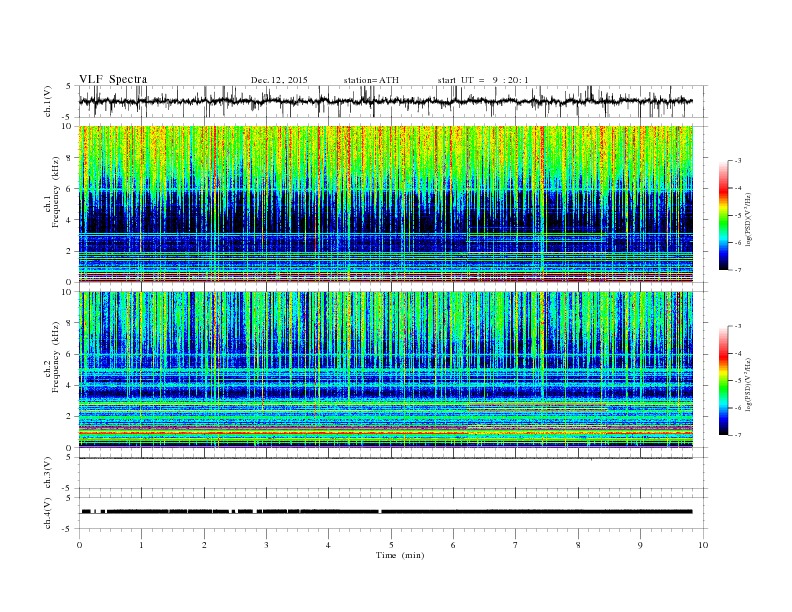Click the "Time (min)" x-axis label
Screen dimensions: 792x612
[x=400, y=555]
